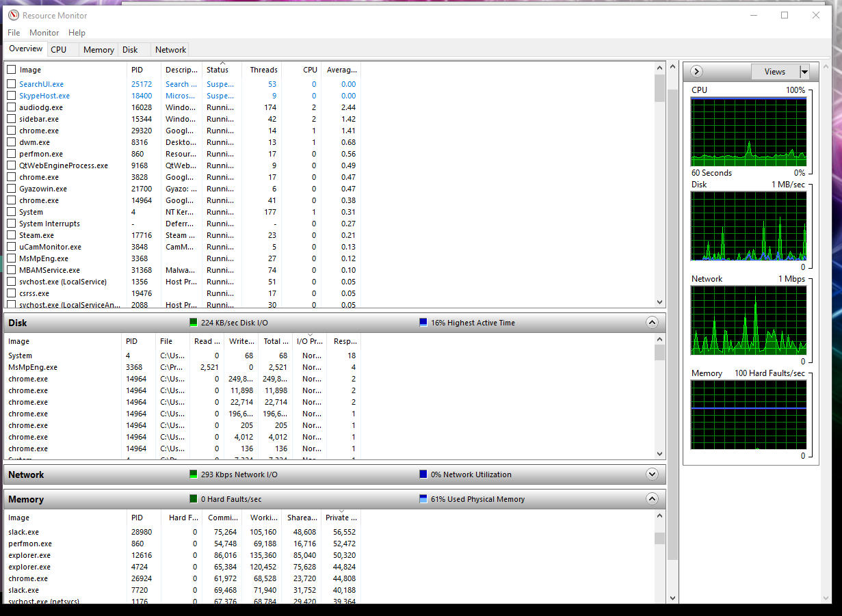The width and height of the screenshot is (842, 616).
Task: Select the perfmon.exe checkbox in CPU list
Action: (12, 154)
